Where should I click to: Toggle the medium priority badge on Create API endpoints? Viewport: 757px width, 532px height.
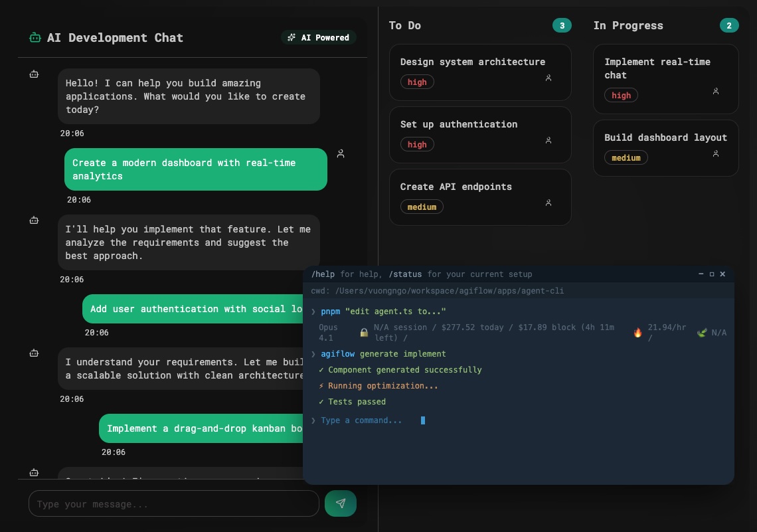pyautogui.click(x=422, y=207)
